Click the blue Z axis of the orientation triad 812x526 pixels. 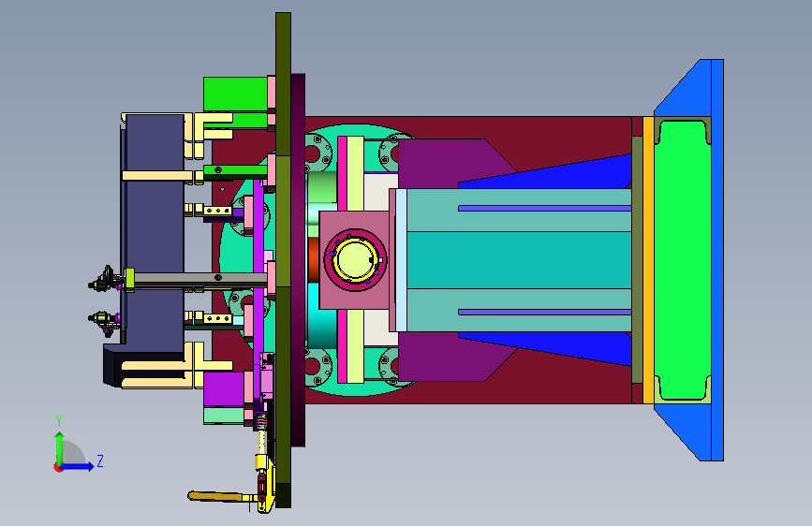(x=77, y=466)
